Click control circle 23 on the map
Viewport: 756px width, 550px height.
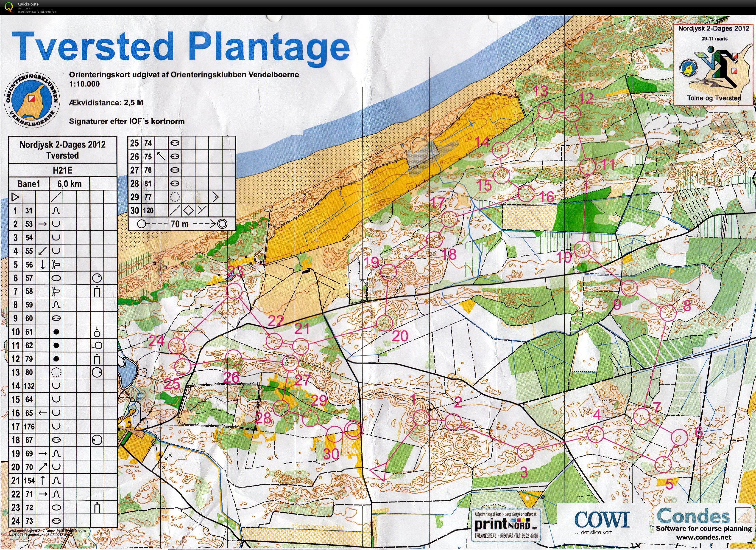pyautogui.click(x=234, y=291)
